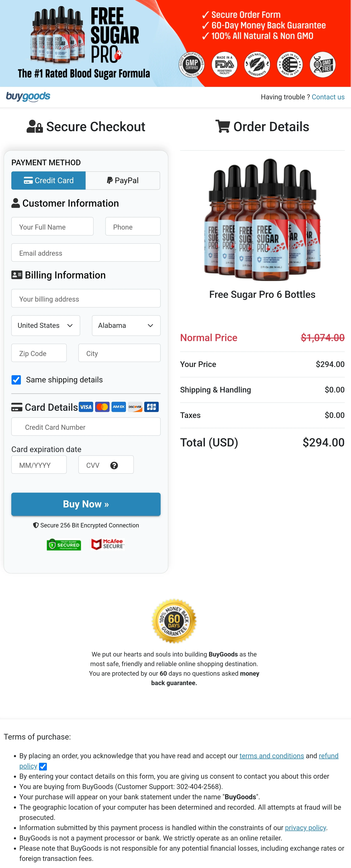This screenshot has height=868, width=351.
Task: Click the GMP Certified badge
Action: 192,64
